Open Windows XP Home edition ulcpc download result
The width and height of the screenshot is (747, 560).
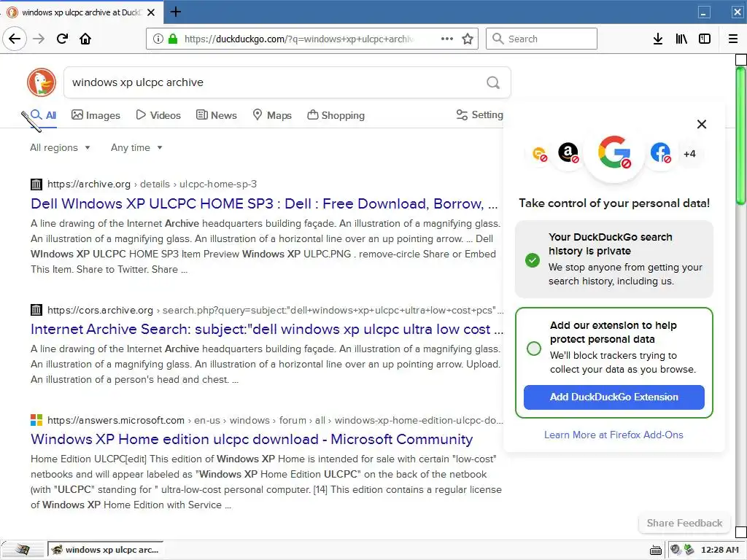point(252,439)
